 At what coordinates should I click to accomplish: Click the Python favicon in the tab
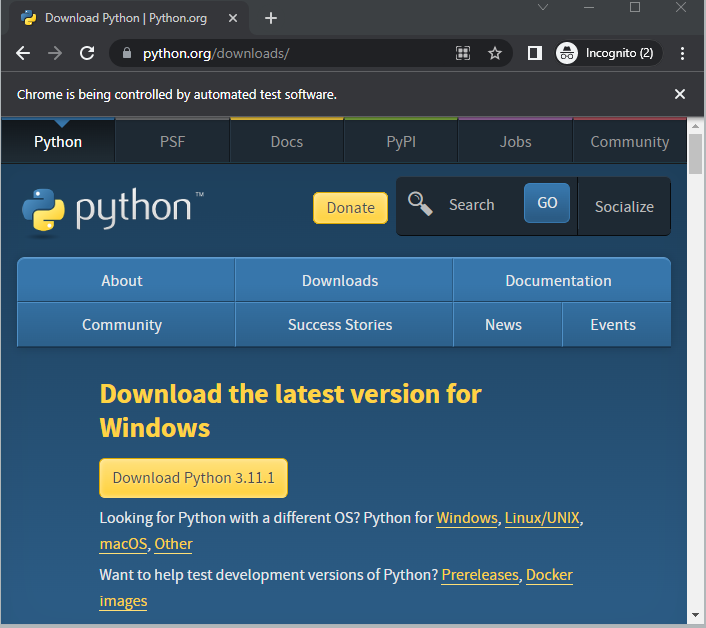(x=29, y=18)
